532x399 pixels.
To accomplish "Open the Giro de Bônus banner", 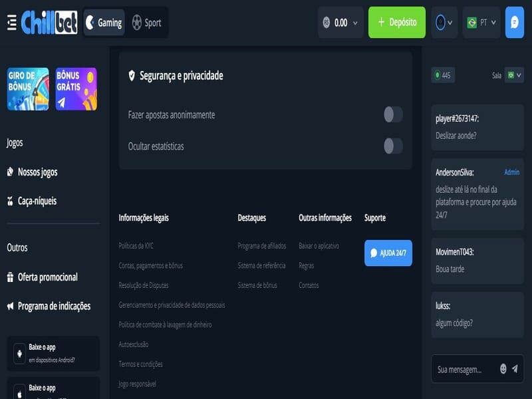I will pos(28,88).
